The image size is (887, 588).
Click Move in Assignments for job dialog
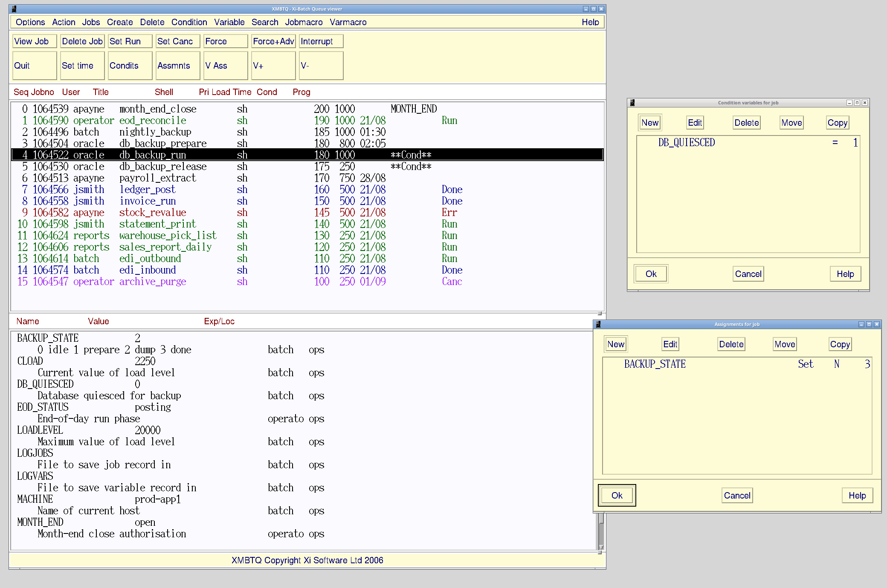(785, 344)
